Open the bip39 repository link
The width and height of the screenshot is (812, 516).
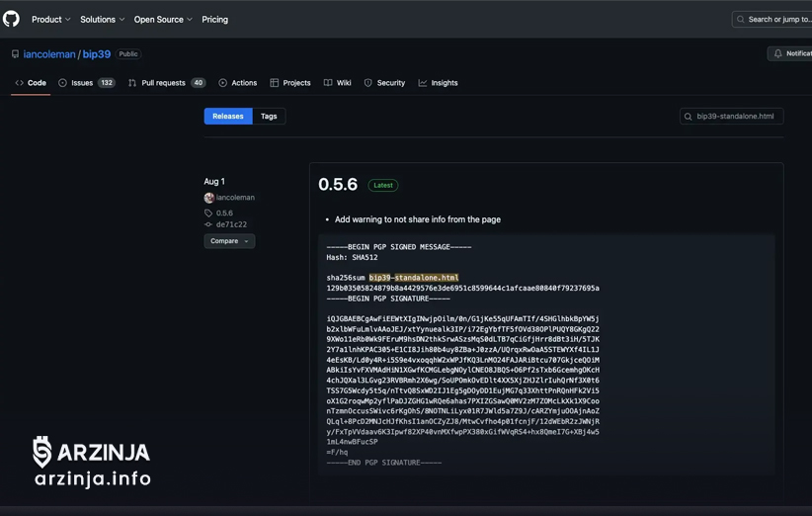click(97, 54)
